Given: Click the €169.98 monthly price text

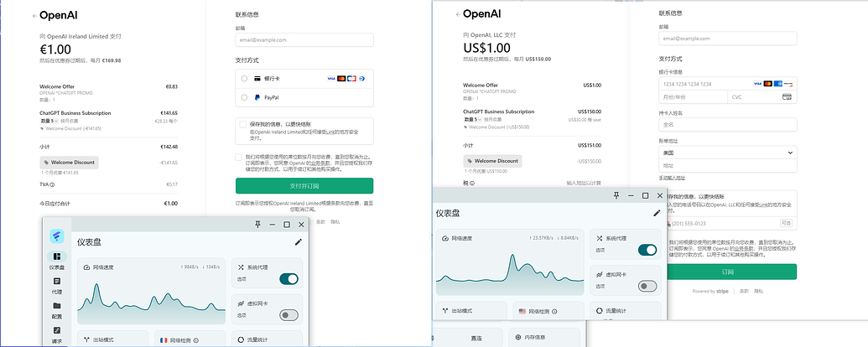Looking at the screenshot, I should (112, 60).
